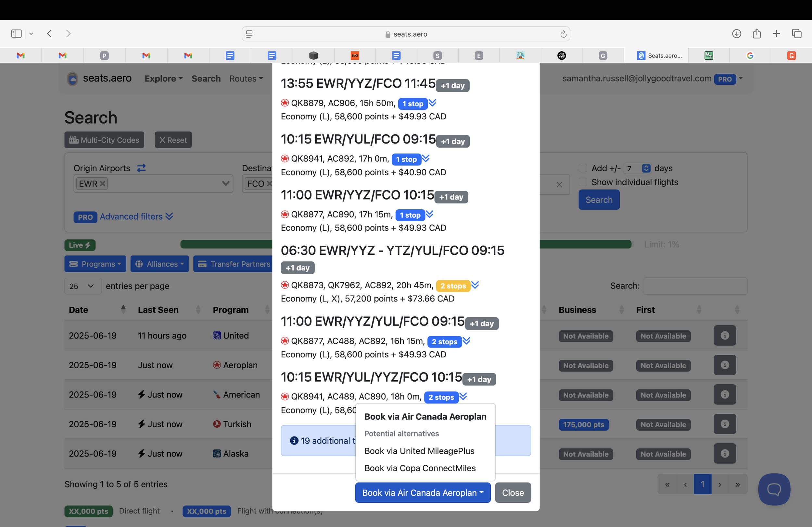This screenshot has height=527, width=812.
Task: Remove the EWR origin airport tag
Action: click(x=102, y=184)
